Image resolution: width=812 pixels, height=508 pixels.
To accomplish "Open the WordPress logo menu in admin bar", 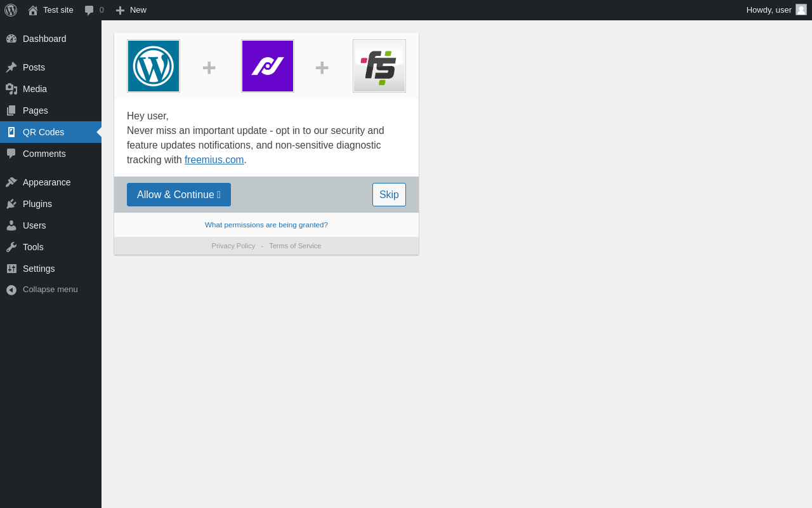I will pyautogui.click(x=11, y=10).
